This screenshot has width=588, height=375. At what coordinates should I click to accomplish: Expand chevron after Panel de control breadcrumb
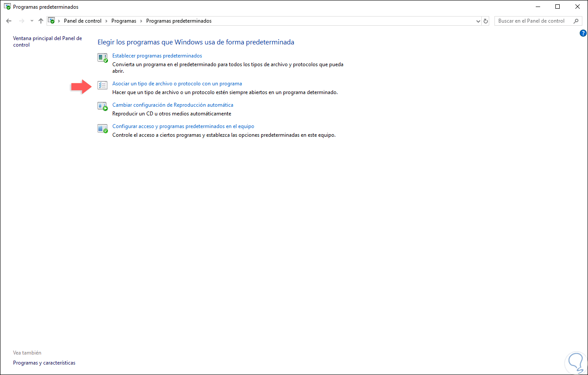[106, 21]
